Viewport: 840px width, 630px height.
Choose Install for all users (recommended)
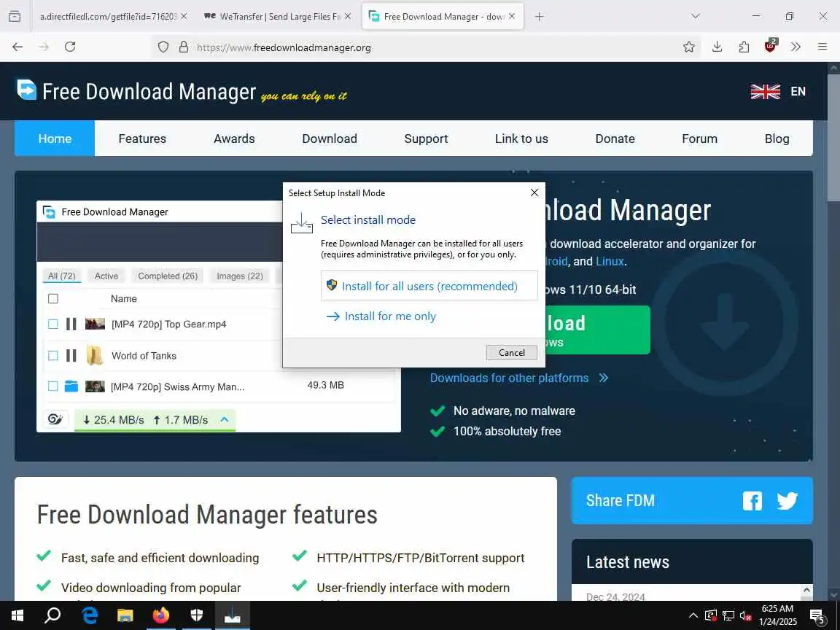(x=429, y=286)
